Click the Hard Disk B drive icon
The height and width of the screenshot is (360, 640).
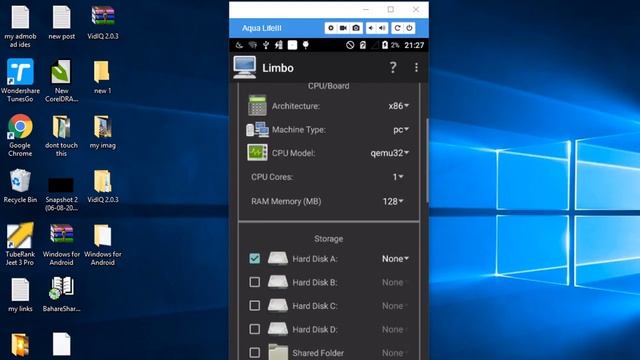pyautogui.click(x=278, y=282)
